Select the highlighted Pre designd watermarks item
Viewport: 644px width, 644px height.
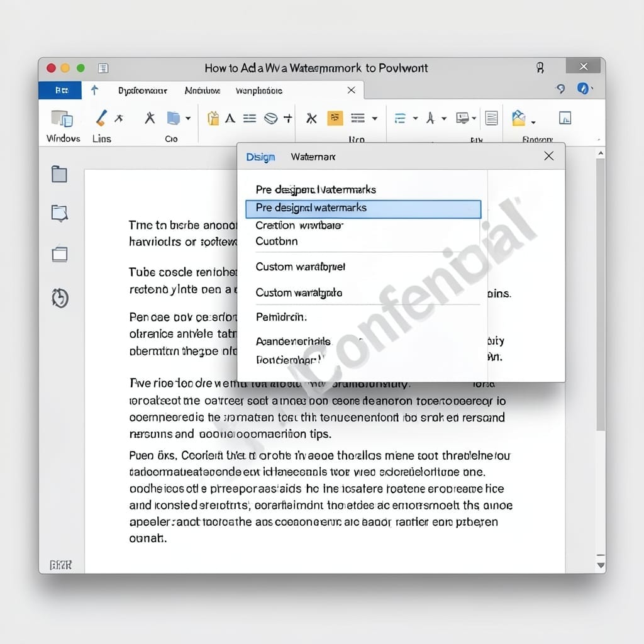pyautogui.click(x=363, y=209)
